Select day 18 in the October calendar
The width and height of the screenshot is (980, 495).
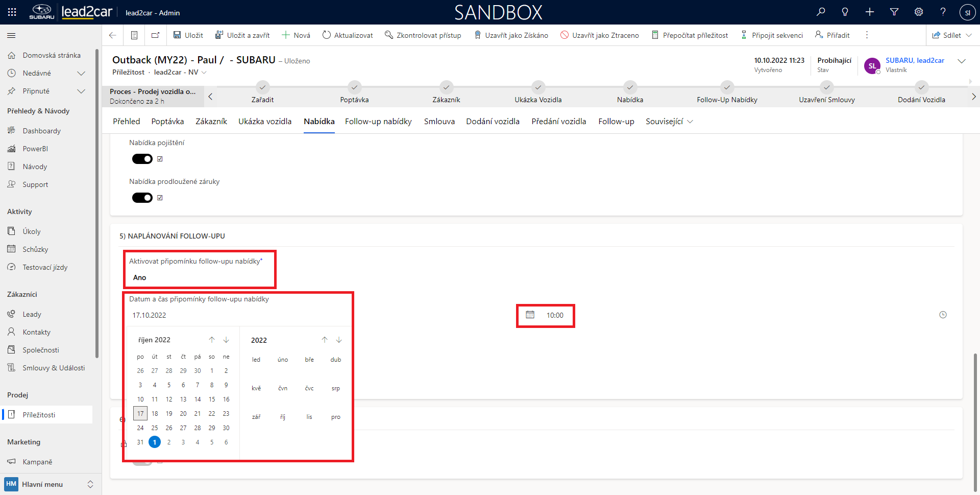pos(155,413)
